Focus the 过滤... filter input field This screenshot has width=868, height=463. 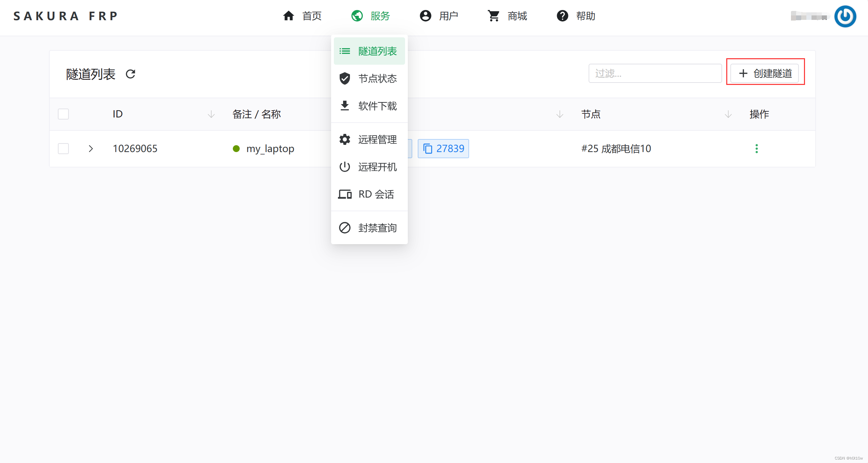point(655,73)
